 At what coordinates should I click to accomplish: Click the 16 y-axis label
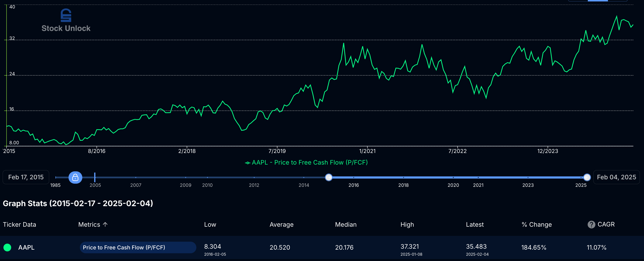pos(12,109)
